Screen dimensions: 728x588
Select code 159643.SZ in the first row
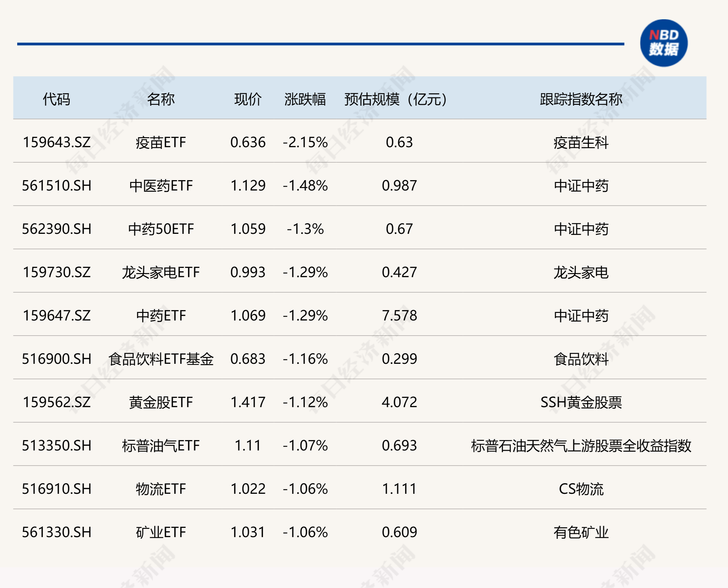click(x=57, y=143)
